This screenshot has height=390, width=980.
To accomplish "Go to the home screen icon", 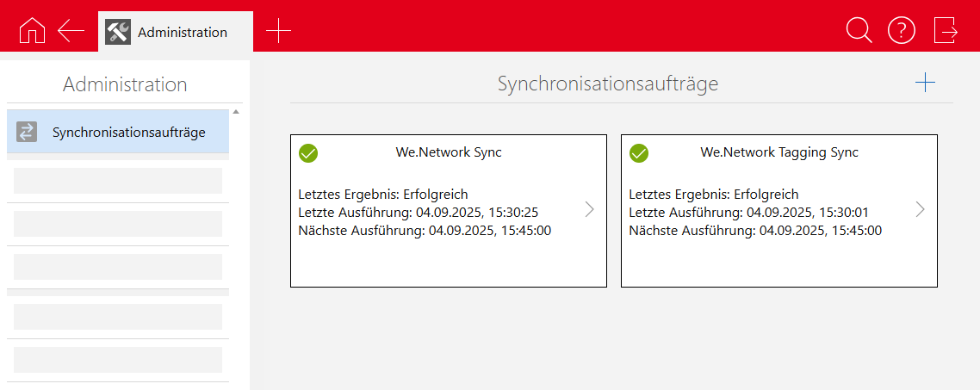I will [x=32, y=31].
